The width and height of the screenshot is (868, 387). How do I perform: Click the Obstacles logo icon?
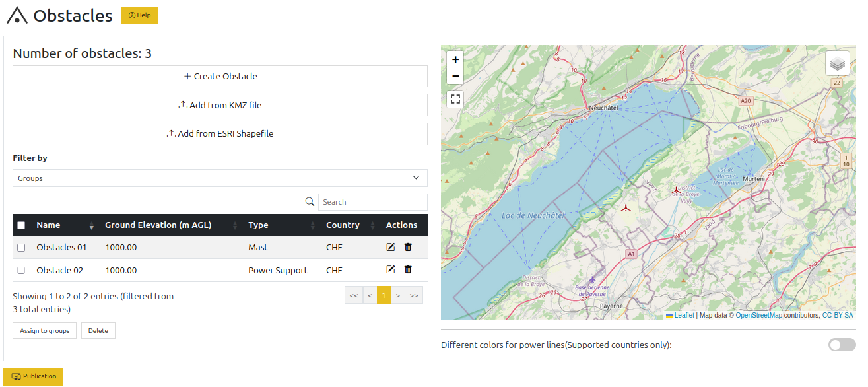(x=17, y=16)
